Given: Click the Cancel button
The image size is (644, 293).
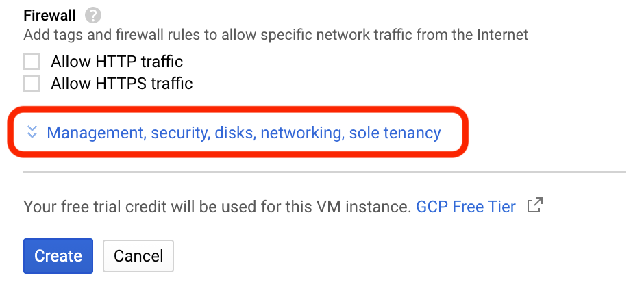Looking at the screenshot, I should coord(138,256).
